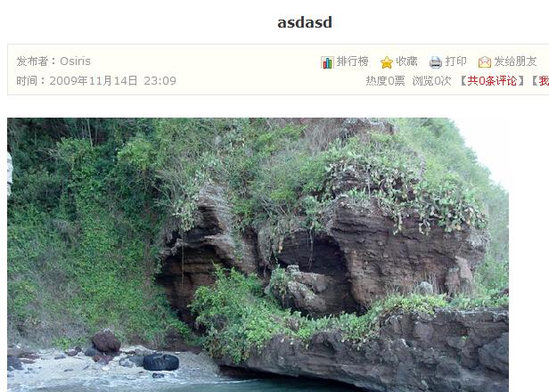Click the 收藏 star icon
This screenshot has height=392, width=549.
pos(387,62)
